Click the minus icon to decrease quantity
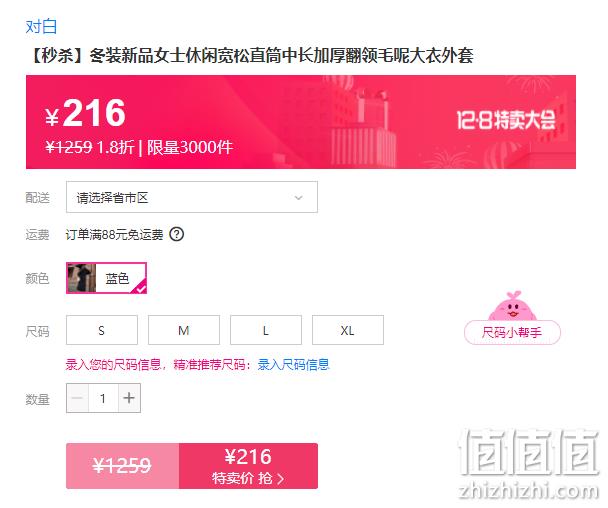 pos(78,398)
